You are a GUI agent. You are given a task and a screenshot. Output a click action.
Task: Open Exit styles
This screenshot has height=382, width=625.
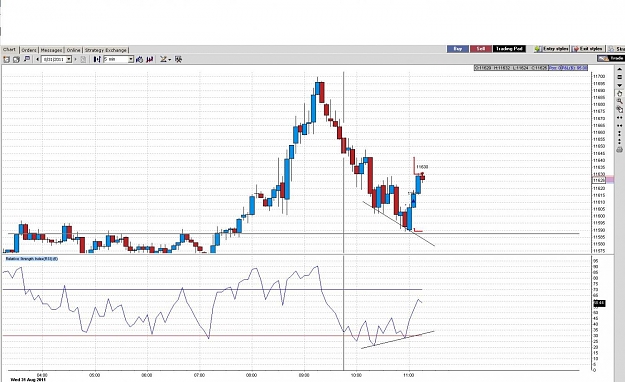coord(588,49)
